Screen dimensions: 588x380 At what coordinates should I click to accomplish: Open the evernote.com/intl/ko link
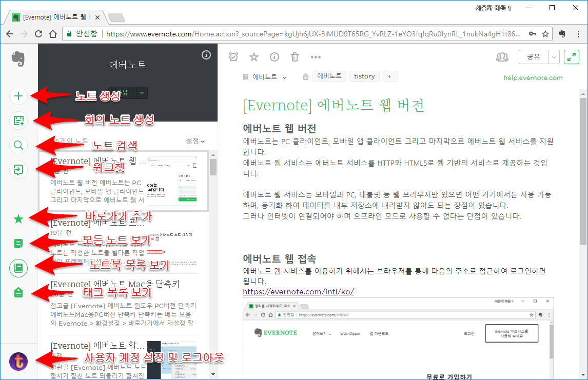[x=299, y=292]
